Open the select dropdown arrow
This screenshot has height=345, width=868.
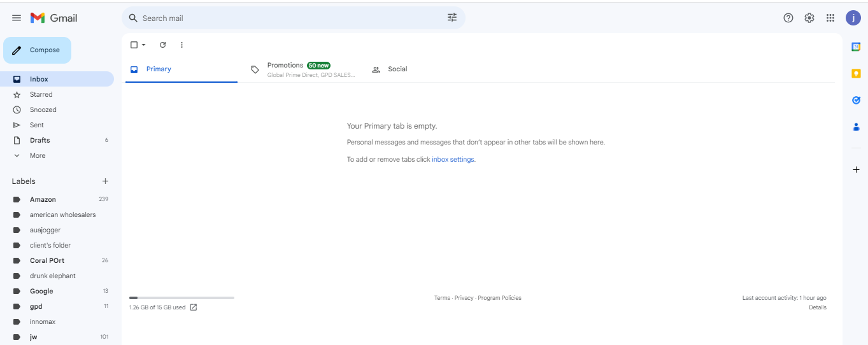click(x=143, y=45)
